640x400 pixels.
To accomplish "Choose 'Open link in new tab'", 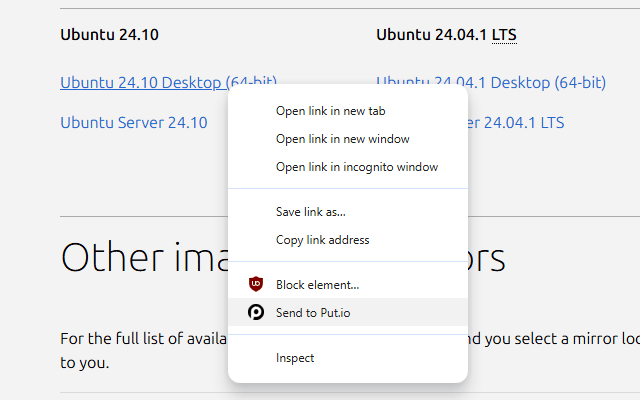I will click(329, 111).
